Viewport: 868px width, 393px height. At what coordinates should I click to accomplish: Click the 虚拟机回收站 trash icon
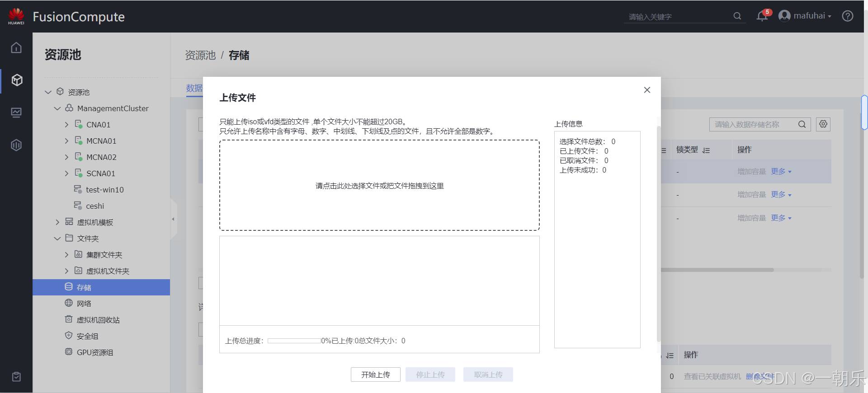[69, 319]
